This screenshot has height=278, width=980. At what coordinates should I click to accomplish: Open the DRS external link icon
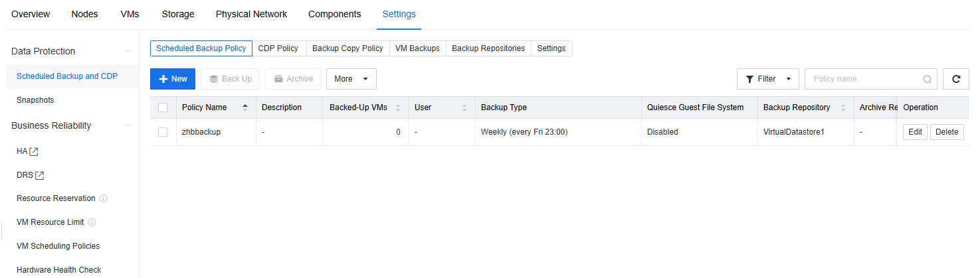[x=40, y=175]
